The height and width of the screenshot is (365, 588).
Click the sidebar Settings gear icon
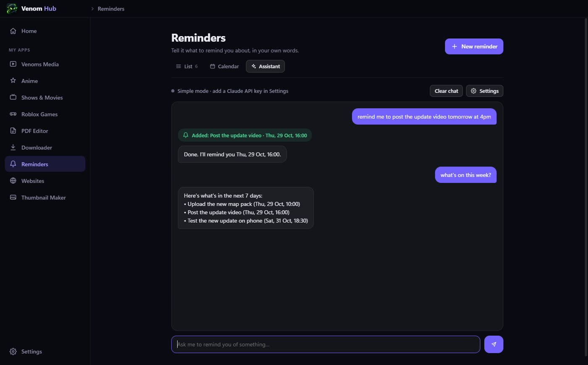click(x=13, y=352)
